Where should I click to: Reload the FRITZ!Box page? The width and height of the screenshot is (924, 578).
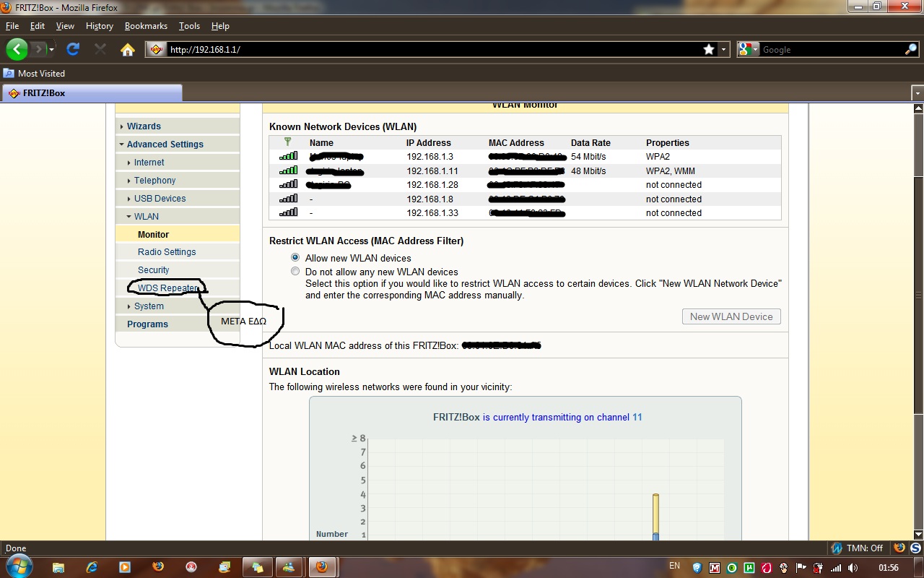pyautogui.click(x=72, y=49)
